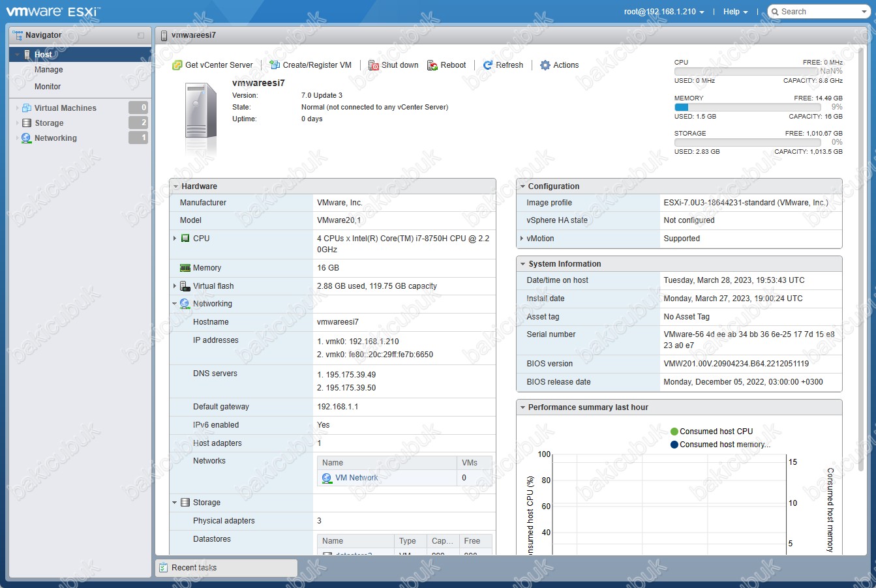
Task: Expand the CPU hardware row
Action: pos(175,239)
